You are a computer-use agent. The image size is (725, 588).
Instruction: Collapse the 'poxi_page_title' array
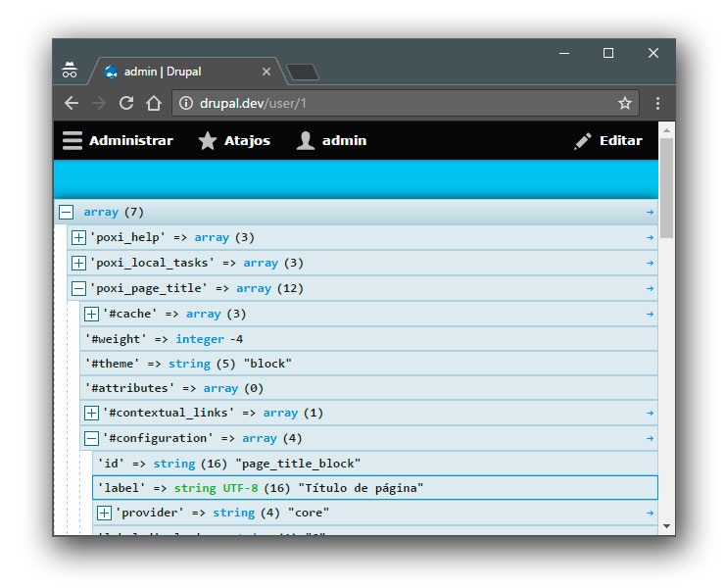click(x=78, y=289)
